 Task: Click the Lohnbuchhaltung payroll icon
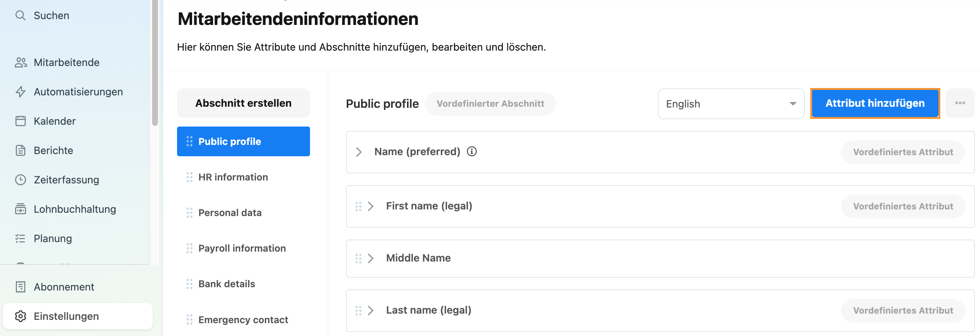(x=21, y=209)
